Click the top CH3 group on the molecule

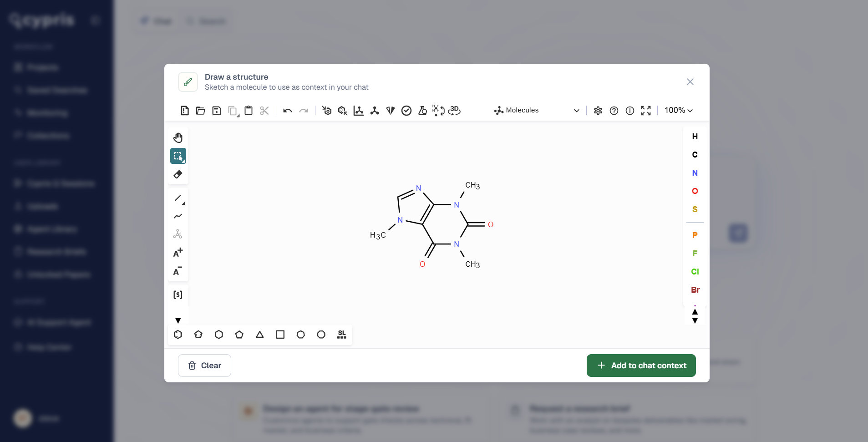coord(472,185)
